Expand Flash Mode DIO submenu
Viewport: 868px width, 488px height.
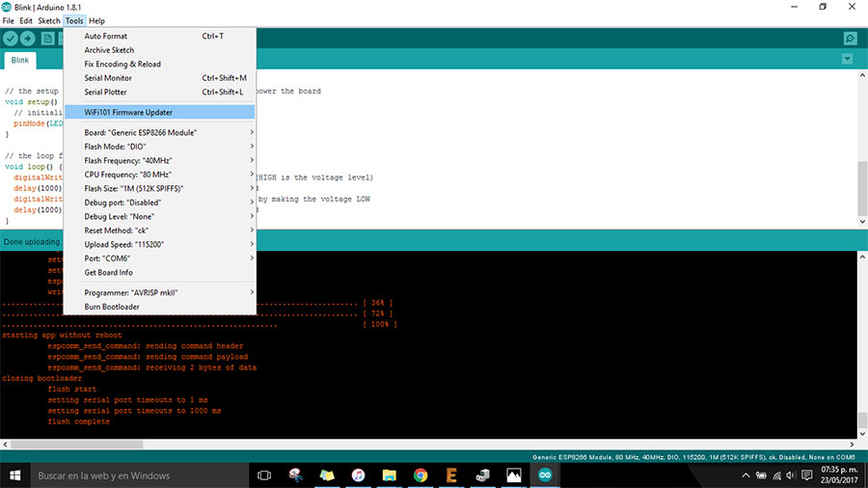pyautogui.click(x=160, y=147)
